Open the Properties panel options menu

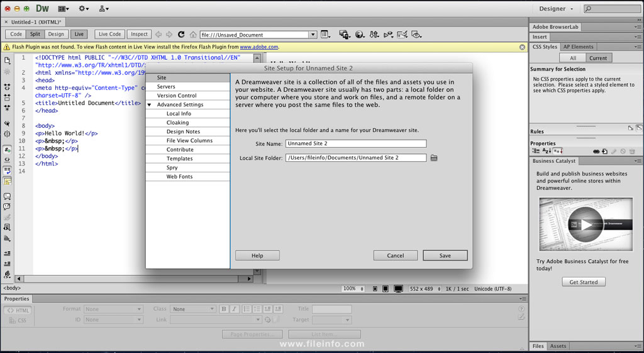coord(523,299)
